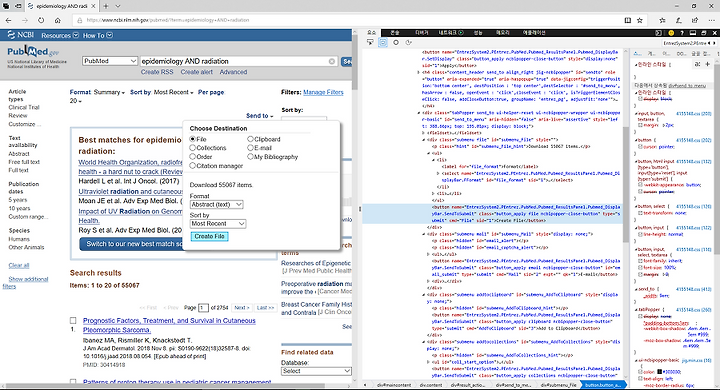720x390 pixels.
Task: Click the Create File button
Action: (x=209, y=236)
